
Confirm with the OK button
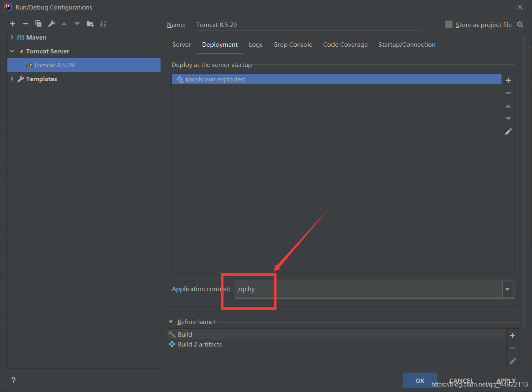[x=420, y=381]
